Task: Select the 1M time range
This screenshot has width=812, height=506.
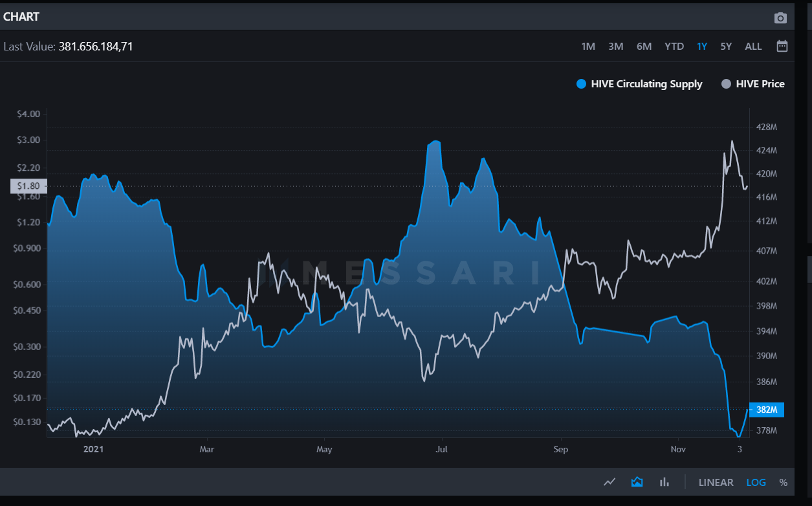Action: click(x=588, y=47)
